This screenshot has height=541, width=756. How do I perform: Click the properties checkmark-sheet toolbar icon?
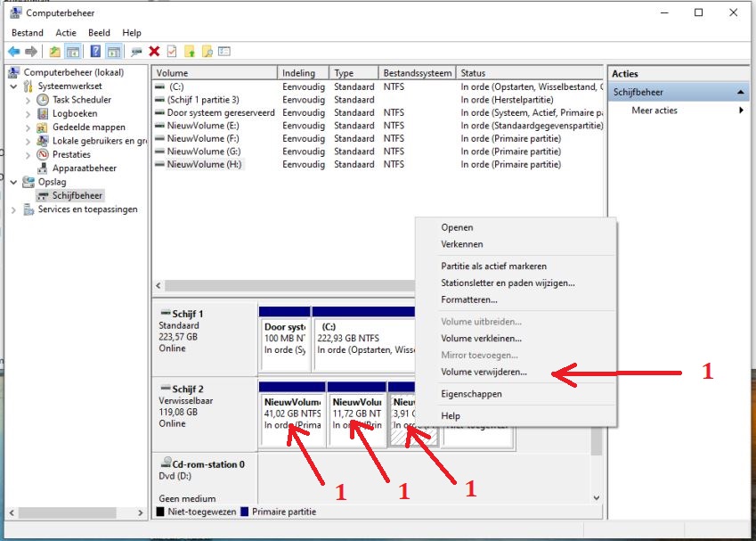[x=172, y=52]
